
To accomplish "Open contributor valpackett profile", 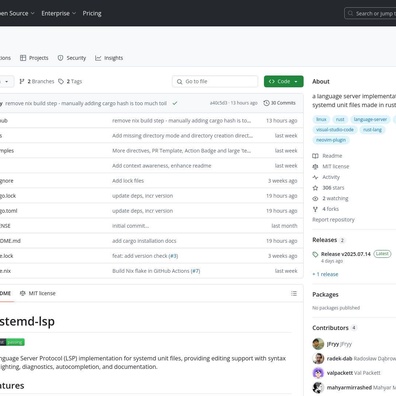I will [339, 373].
